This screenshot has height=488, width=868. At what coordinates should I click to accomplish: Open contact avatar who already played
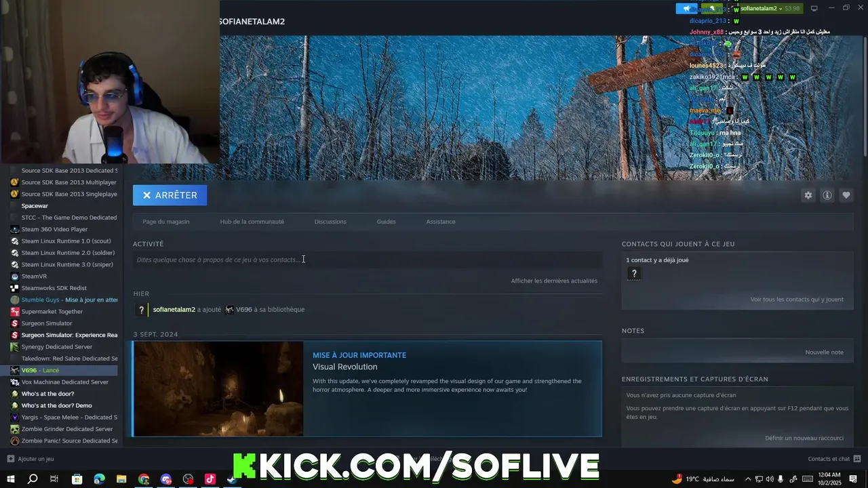[x=634, y=274]
